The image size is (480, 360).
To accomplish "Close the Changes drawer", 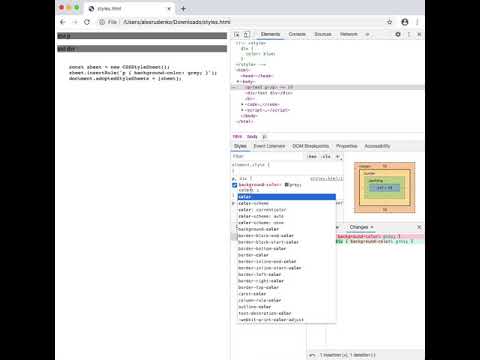I will point(419,227).
